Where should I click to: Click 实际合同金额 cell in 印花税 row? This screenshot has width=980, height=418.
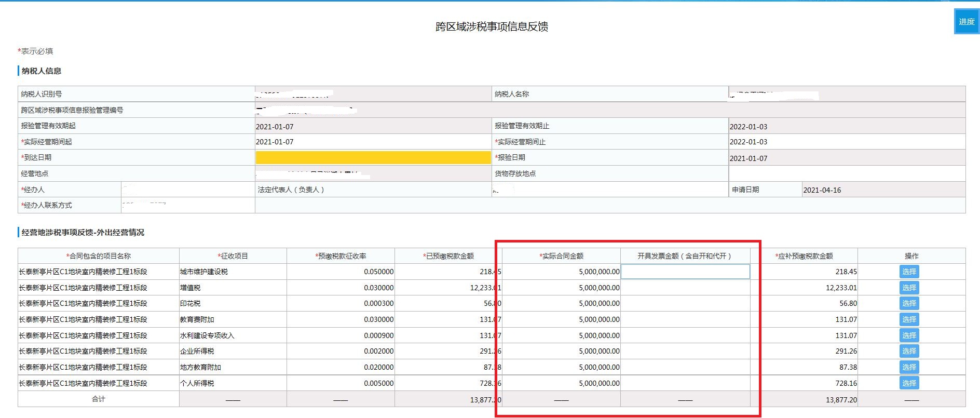(x=562, y=303)
